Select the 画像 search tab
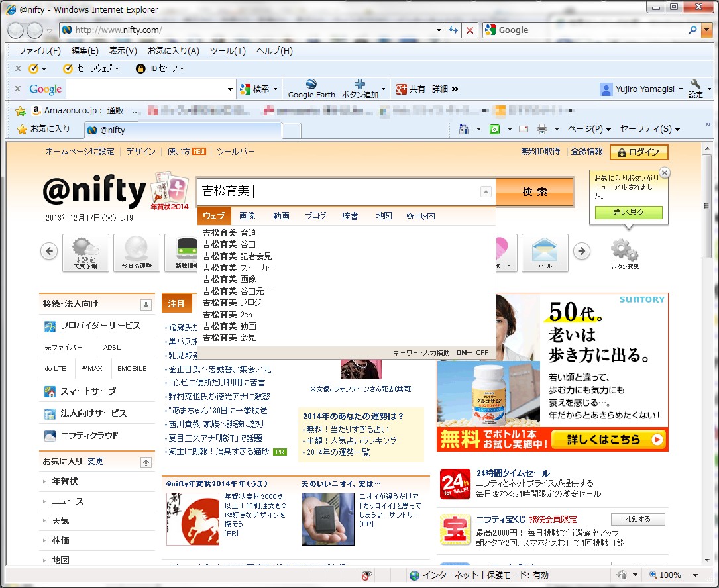719x588 pixels. coord(247,215)
